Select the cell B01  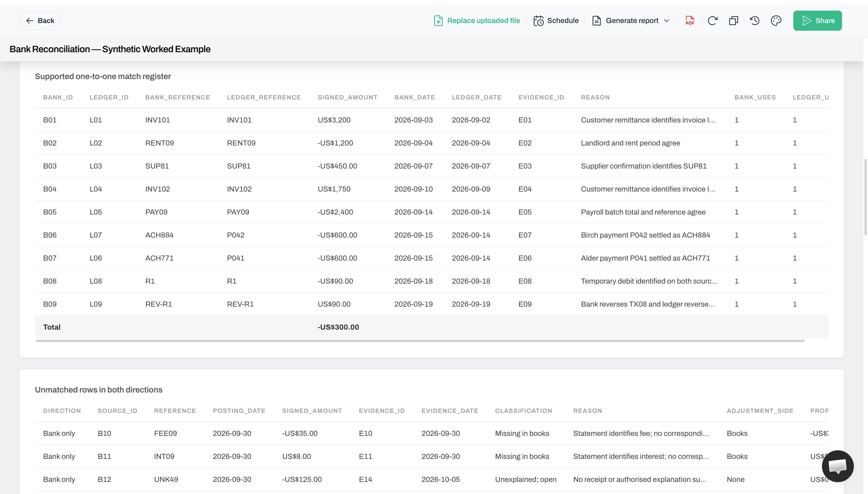coord(50,120)
